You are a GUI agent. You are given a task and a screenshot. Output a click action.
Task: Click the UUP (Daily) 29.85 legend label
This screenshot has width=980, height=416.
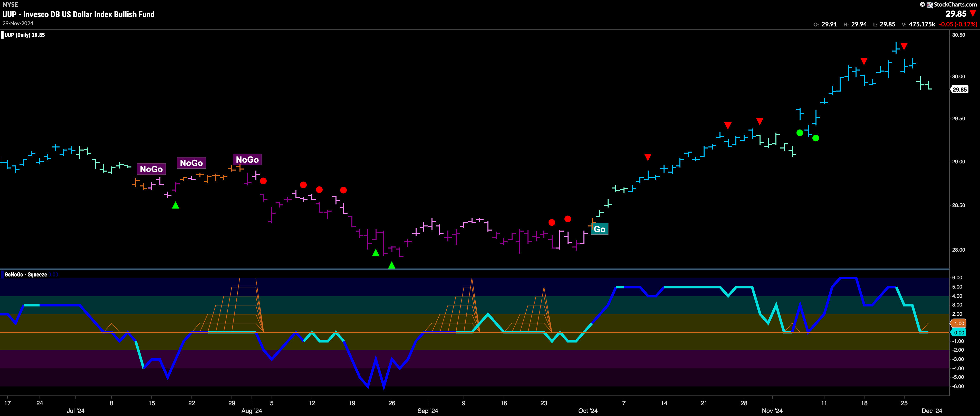point(24,35)
